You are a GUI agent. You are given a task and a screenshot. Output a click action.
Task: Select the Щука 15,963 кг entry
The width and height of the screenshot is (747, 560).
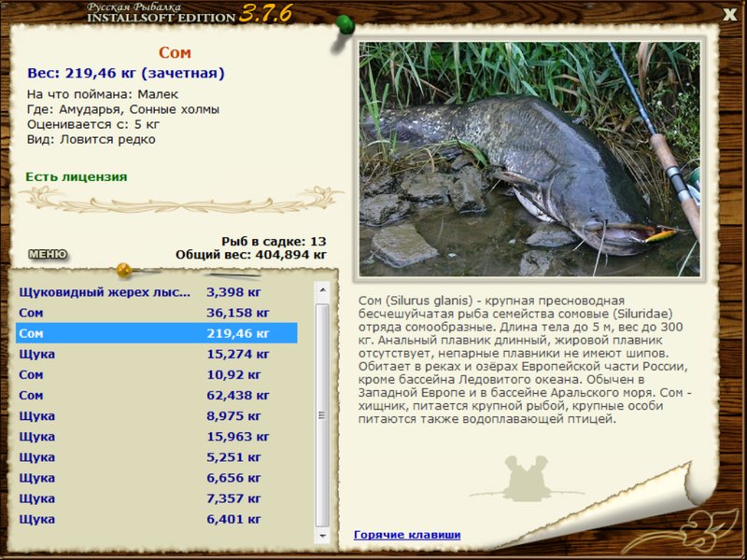[x=156, y=436]
